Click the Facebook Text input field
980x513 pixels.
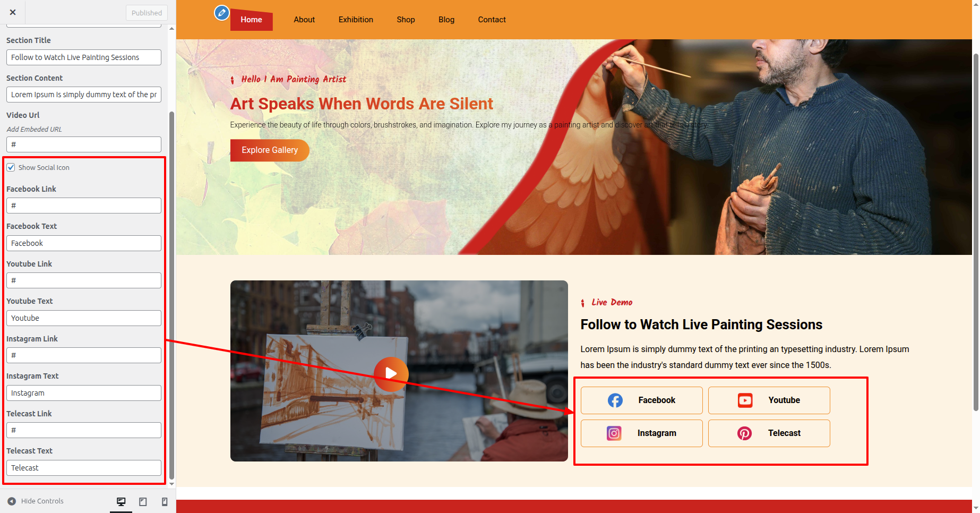click(84, 243)
